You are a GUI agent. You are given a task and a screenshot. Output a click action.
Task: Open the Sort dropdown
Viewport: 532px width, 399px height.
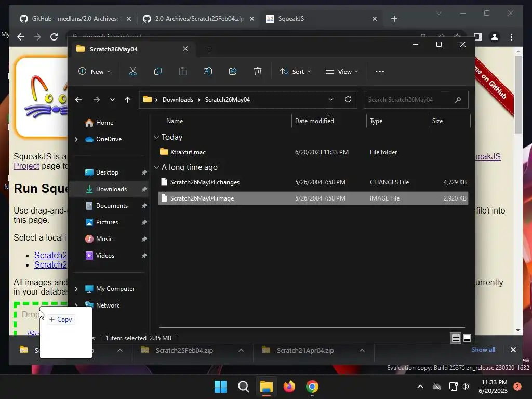(x=295, y=72)
